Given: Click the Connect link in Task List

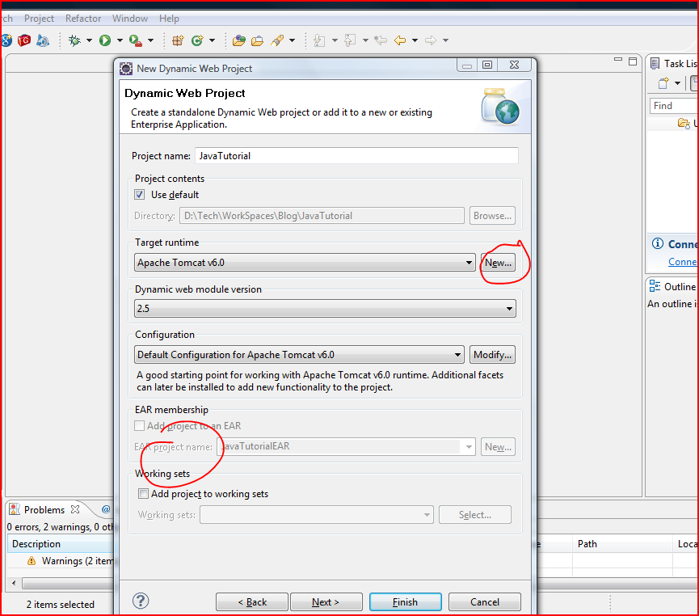Looking at the screenshot, I should coord(682,262).
